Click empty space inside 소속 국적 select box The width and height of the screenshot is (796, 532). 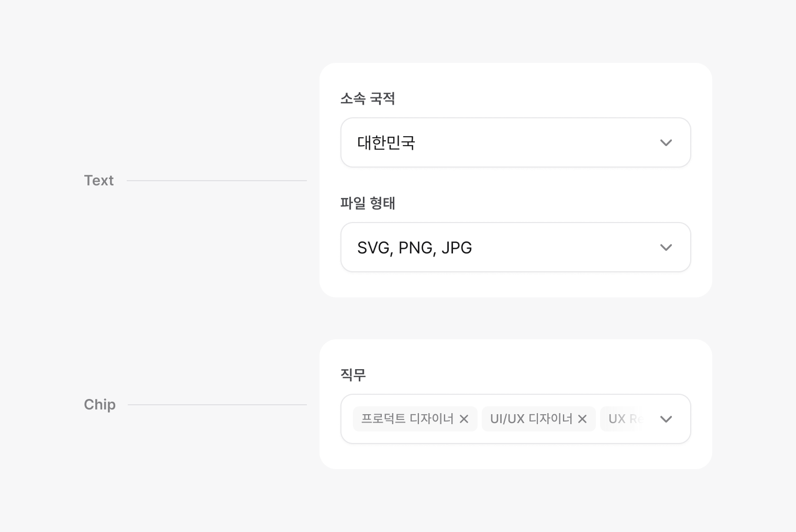(x=534, y=142)
